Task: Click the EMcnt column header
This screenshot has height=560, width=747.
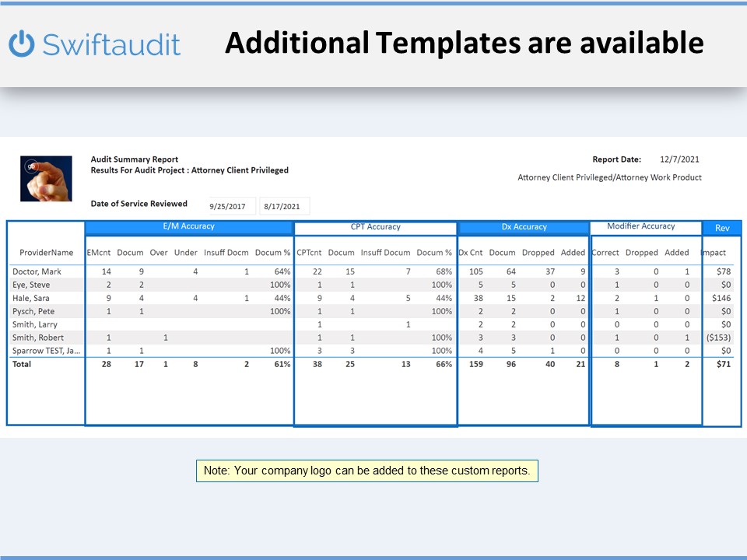Action: pos(99,253)
